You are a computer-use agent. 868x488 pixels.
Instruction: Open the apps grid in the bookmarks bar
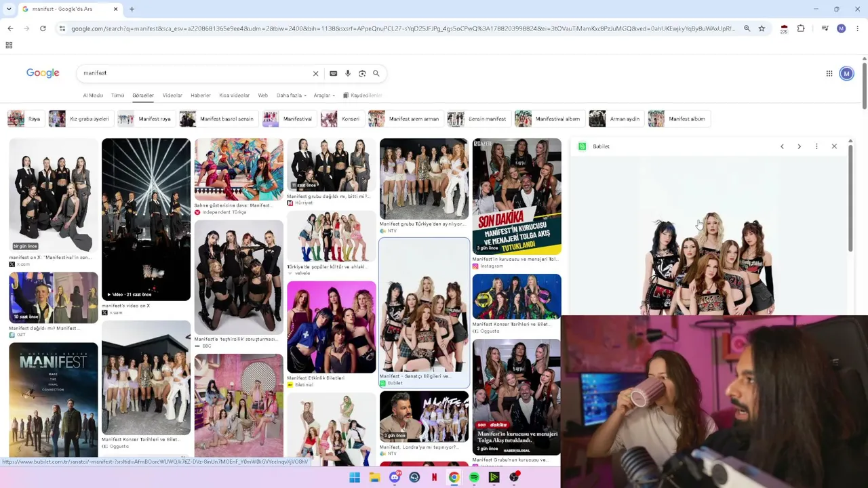(9, 45)
